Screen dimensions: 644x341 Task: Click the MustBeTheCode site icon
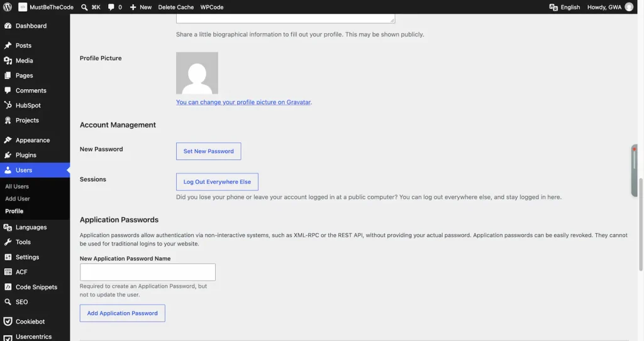pyautogui.click(x=23, y=7)
